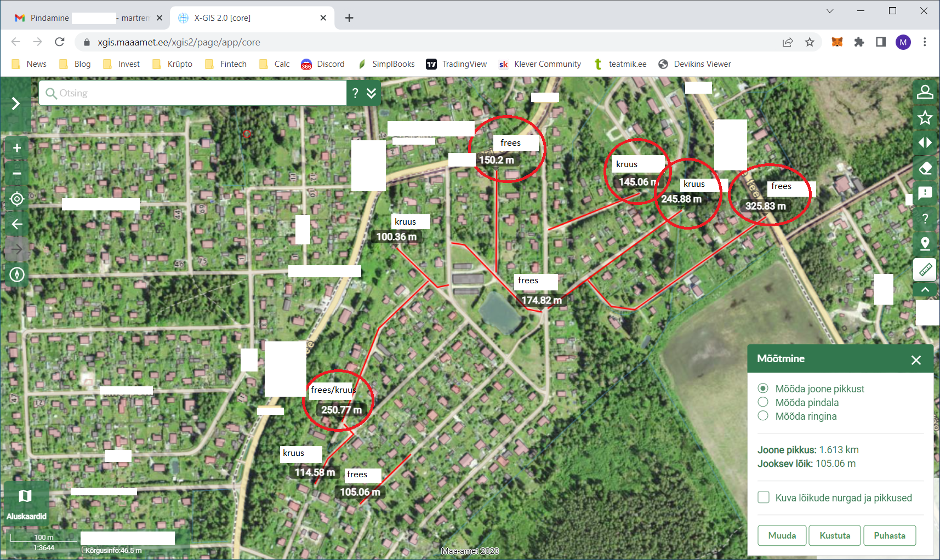Click the location pin marker tool
This screenshot has height=560, width=940.
[x=925, y=243]
